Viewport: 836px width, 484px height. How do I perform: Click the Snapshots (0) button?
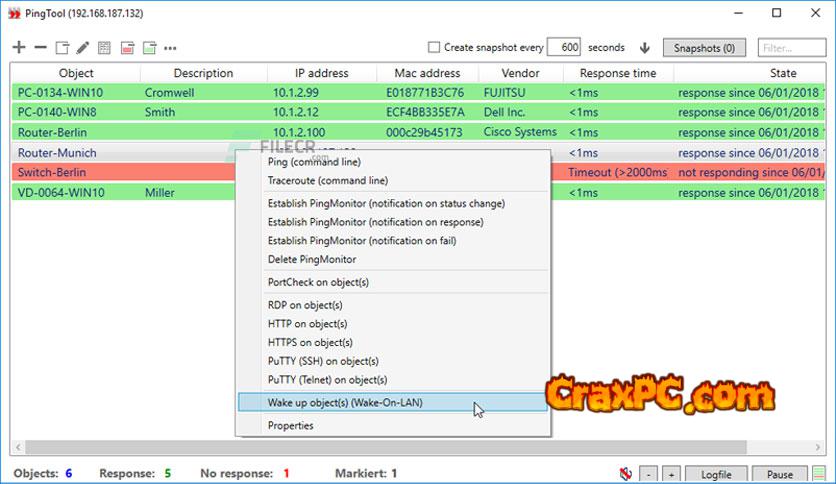[x=704, y=47]
